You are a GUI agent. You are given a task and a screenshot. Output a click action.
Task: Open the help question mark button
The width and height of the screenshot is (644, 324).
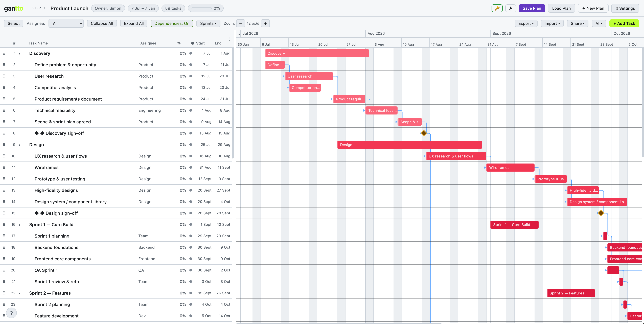[x=11, y=313]
